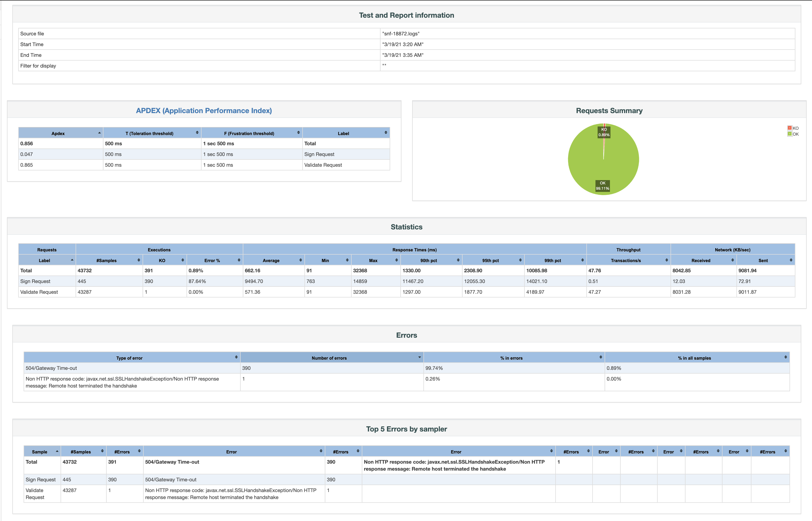812x521 pixels.
Task: Sort Statistics by Max column arrows
Action: pyautogui.click(x=396, y=260)
